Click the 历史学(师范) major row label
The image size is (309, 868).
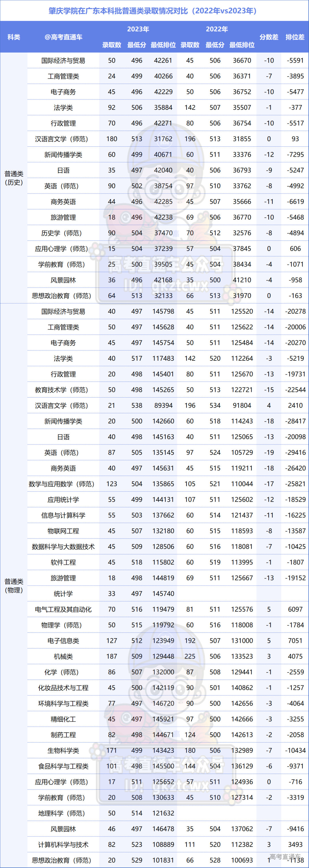point(63,233)
